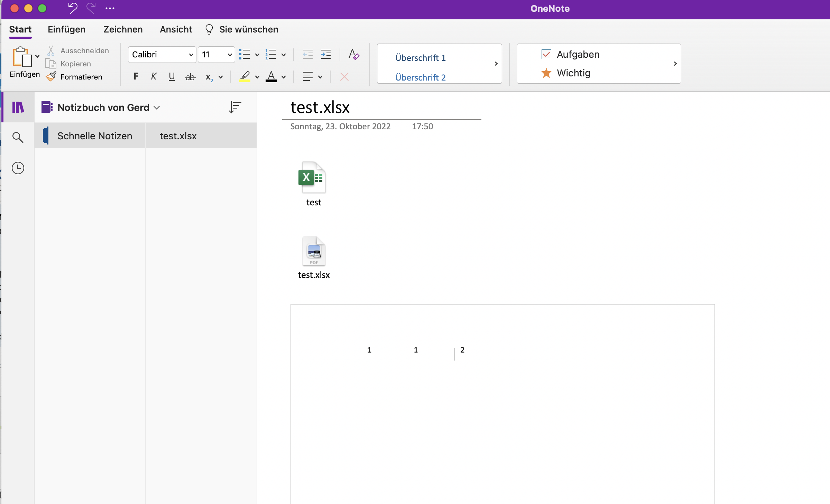Click Formatieren format painter

click(x=74, y=77)
